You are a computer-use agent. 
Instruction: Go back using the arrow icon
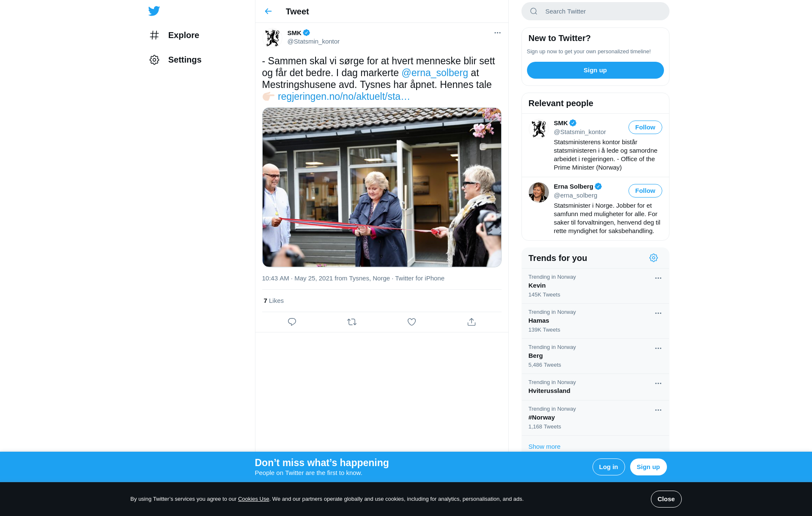tap(268, 11)
